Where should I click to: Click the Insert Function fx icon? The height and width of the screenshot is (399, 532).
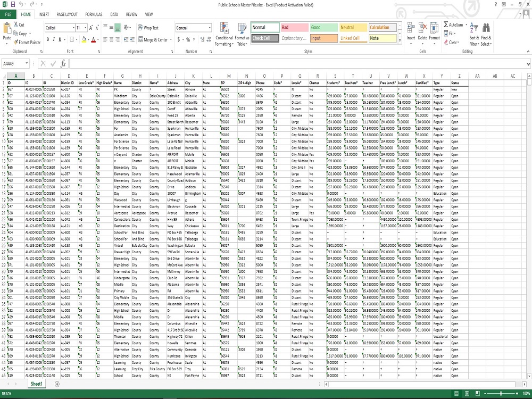pos(63,63)
